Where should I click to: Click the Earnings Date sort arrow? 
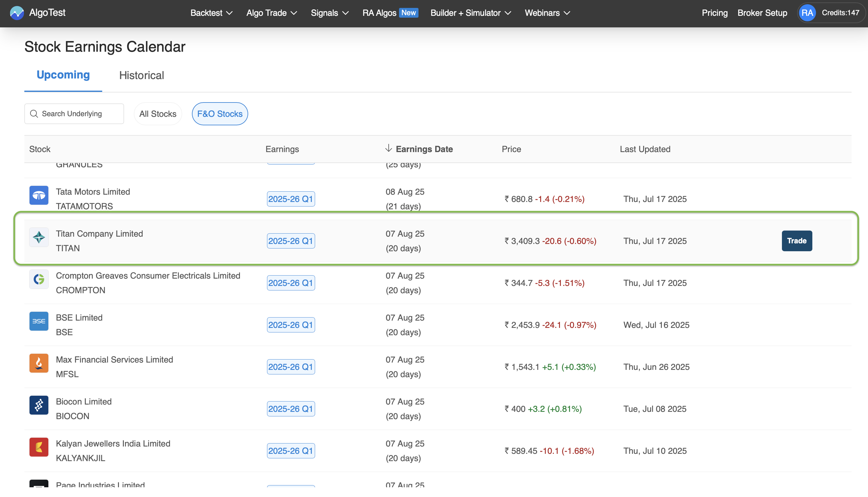click(x=388, y=148)
